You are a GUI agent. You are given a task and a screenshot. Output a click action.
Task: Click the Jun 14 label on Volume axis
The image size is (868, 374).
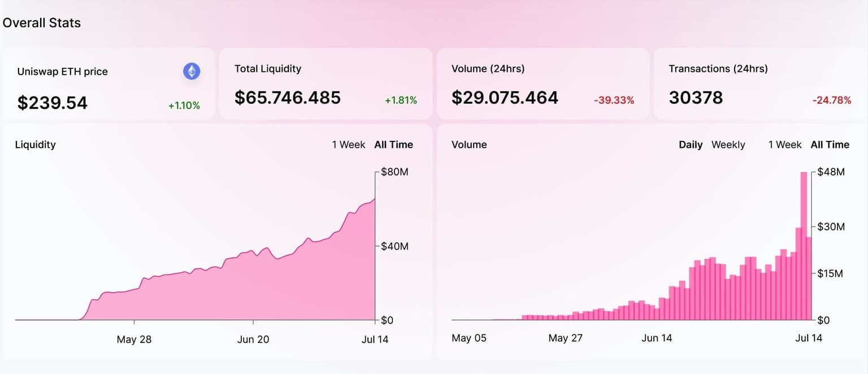click(x=657, y=338)
